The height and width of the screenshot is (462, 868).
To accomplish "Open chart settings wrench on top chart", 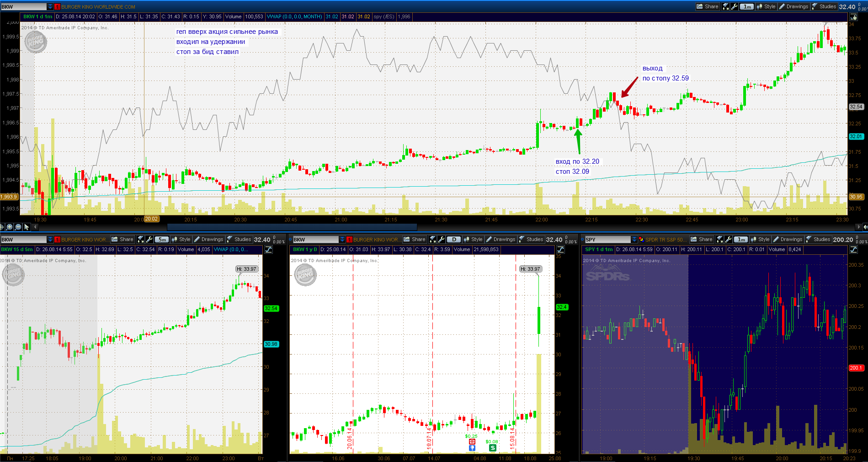I will pyautogui.click(x=734, y=6).
